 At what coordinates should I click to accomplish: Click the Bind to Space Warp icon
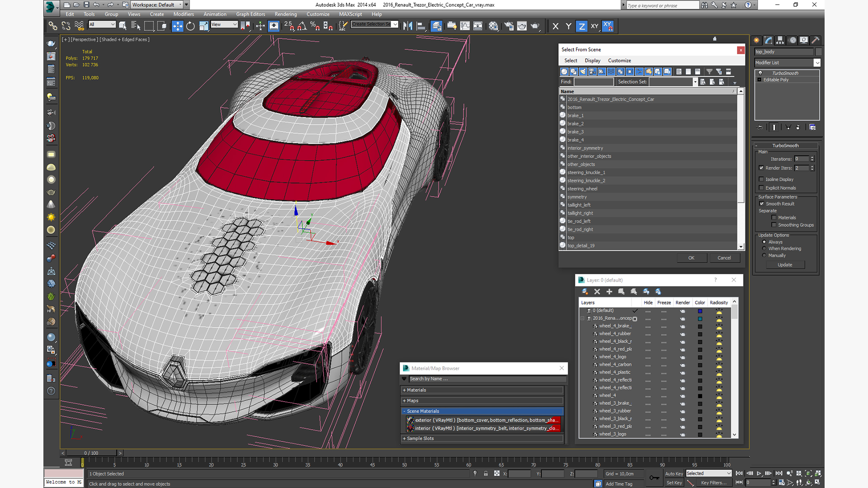79,26
